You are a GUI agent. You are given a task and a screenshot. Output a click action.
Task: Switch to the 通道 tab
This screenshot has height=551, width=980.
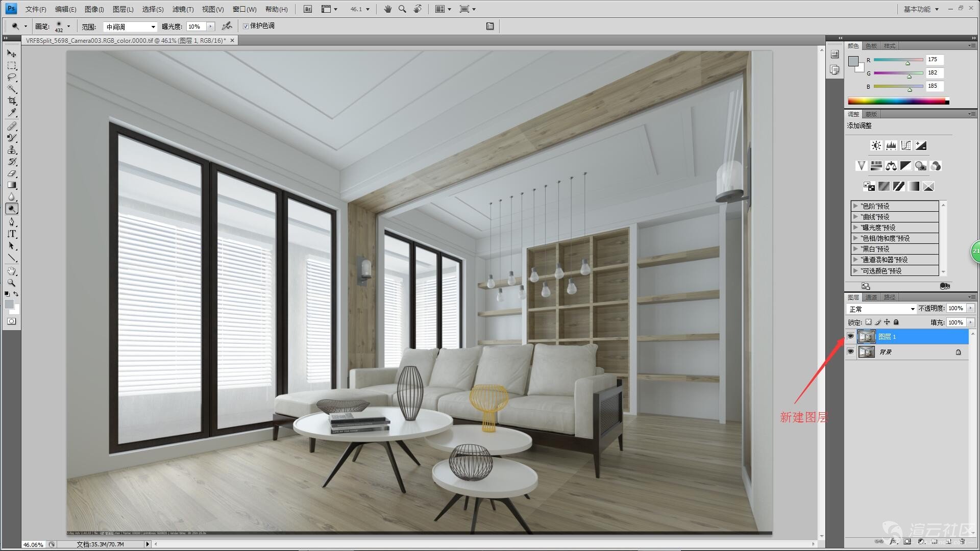click(871, 297)
